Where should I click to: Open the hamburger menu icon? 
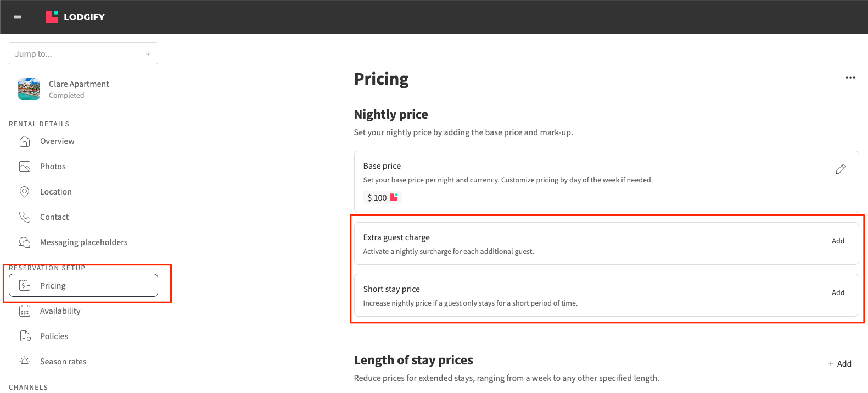18,17
